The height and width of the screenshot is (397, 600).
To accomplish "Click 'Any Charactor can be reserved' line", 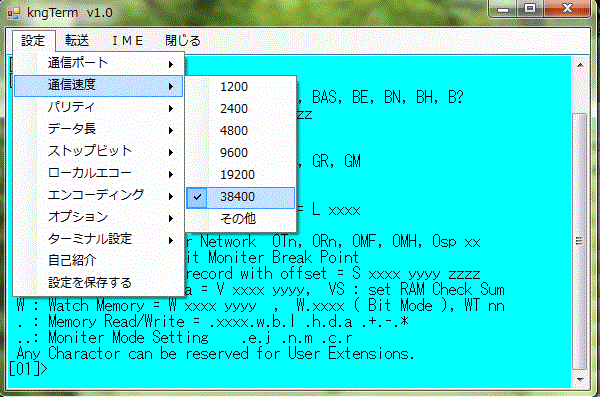I will point(215,354).
